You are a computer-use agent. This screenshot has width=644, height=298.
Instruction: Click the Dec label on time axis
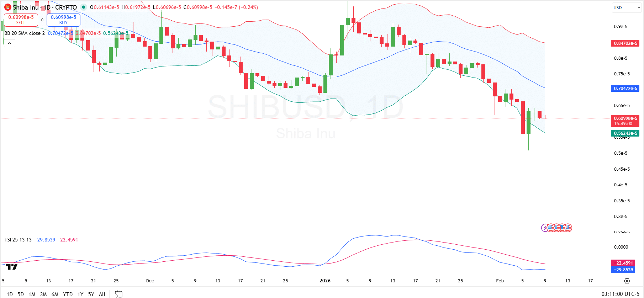[x=150, y=281]
